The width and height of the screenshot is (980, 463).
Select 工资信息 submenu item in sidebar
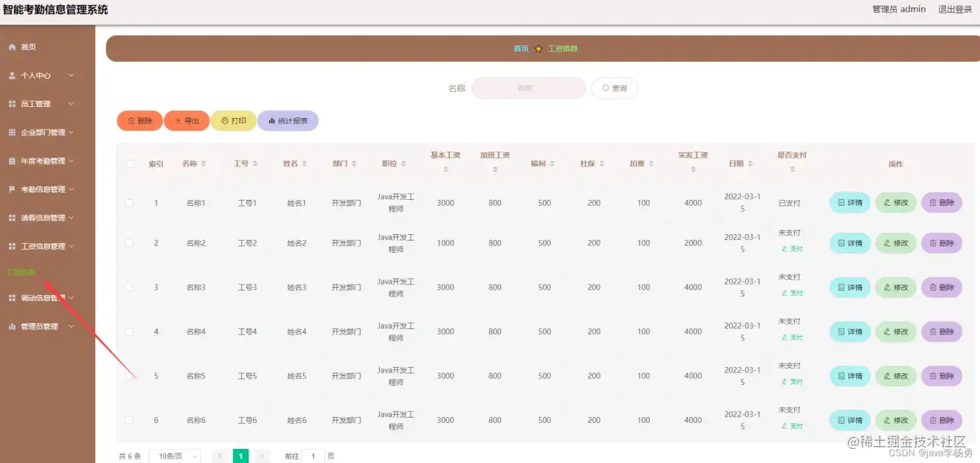coord(21,272)
